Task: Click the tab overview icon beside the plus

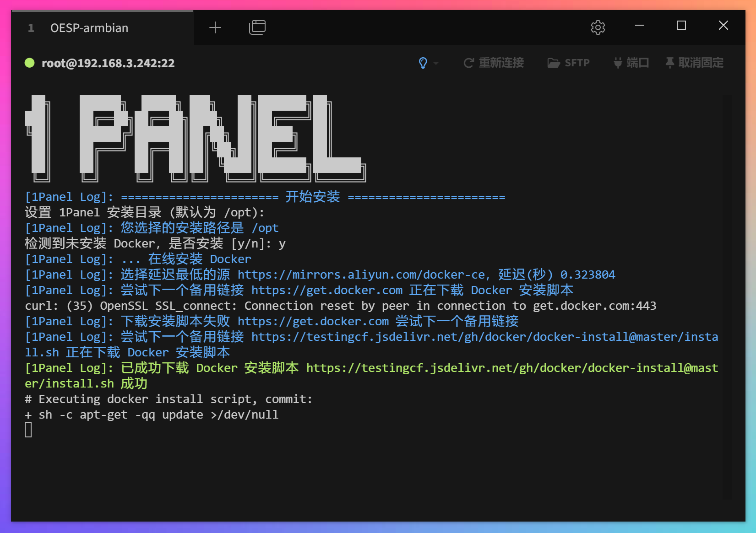Action: click(257, 27)
